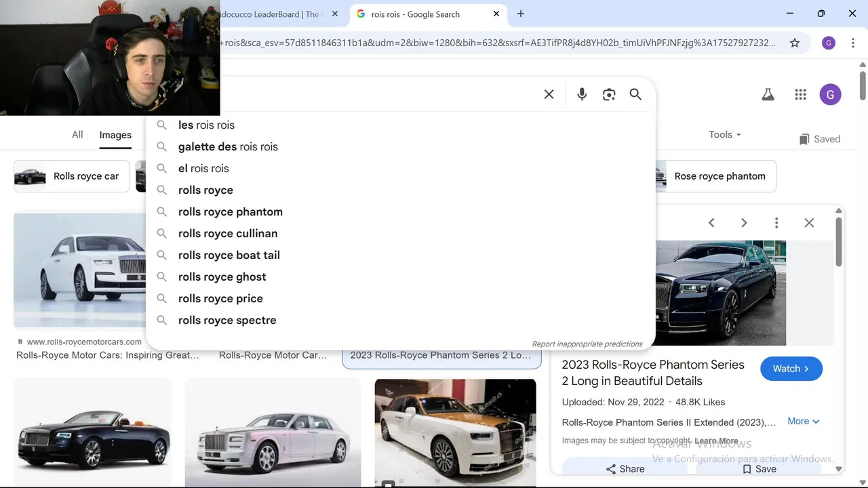This screenshot has height=488, width=868.
Task: Open the Google apps grid icon
Action: coord(800,95)
